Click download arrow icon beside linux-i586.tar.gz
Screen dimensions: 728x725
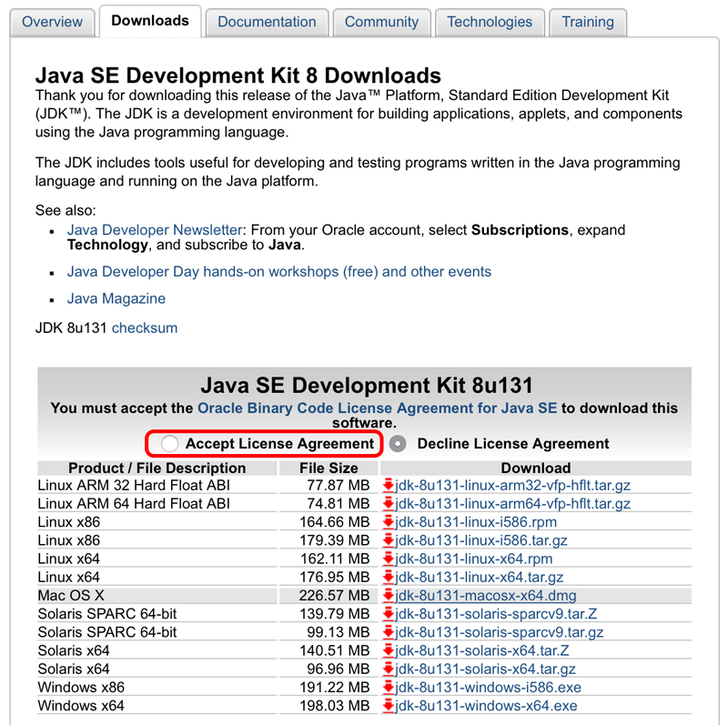pyautogui.click(x=388, y=540)
